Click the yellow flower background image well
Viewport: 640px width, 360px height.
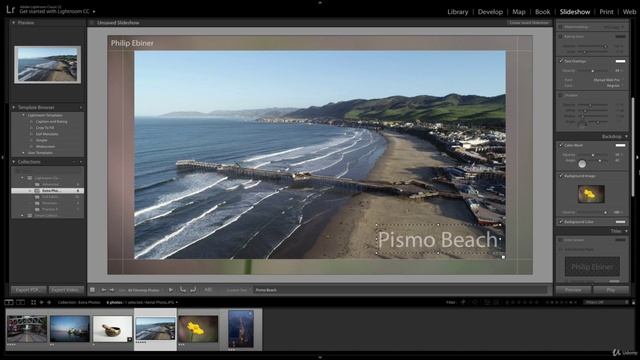[x=591, y=194]
